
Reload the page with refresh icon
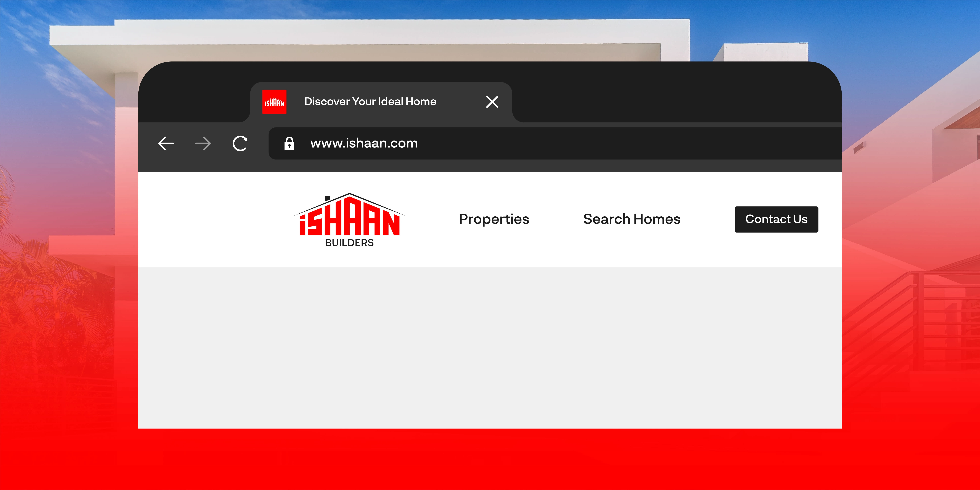pos(240,144)
